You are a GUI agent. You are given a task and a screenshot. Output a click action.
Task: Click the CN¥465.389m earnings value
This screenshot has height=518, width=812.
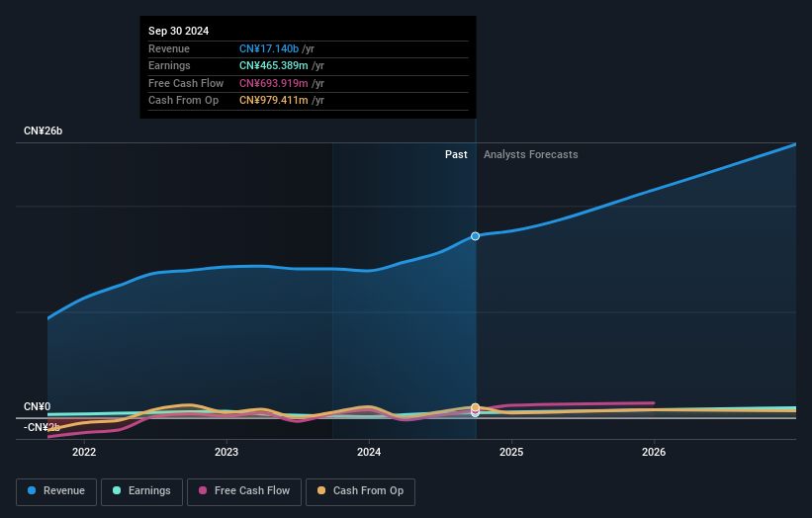click(273, 65)
